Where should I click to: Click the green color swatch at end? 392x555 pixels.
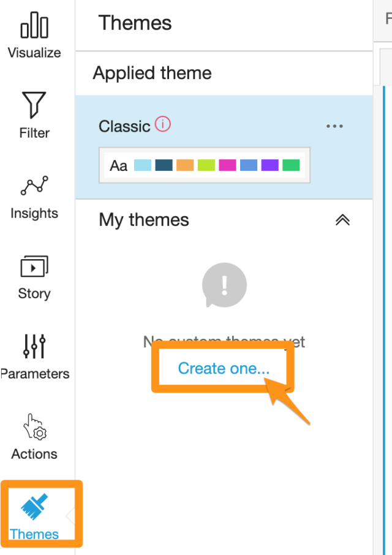tap(291, 165)
